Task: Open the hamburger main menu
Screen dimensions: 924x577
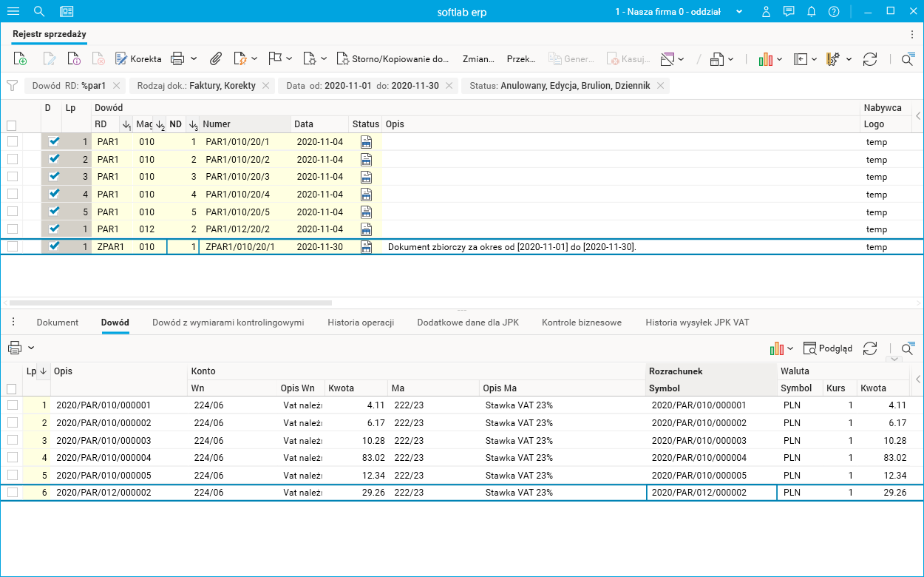Action: pos(13,12)
